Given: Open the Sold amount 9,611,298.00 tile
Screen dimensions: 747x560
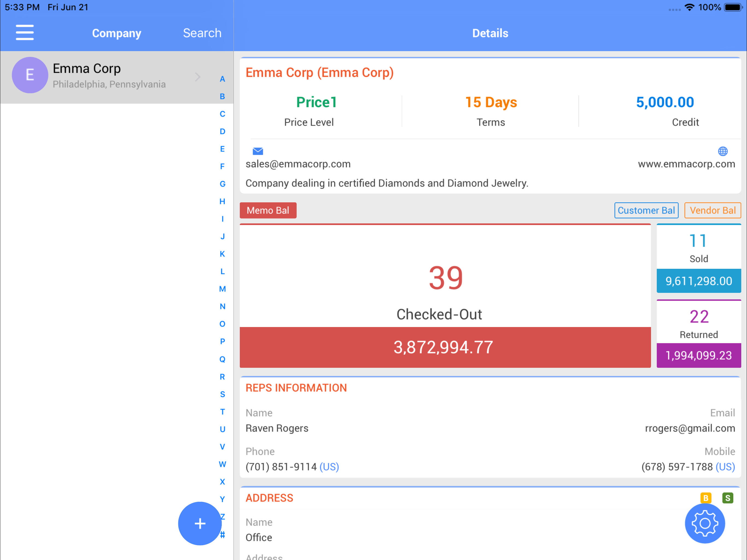Looking at the screenshot, I should 698,281.
